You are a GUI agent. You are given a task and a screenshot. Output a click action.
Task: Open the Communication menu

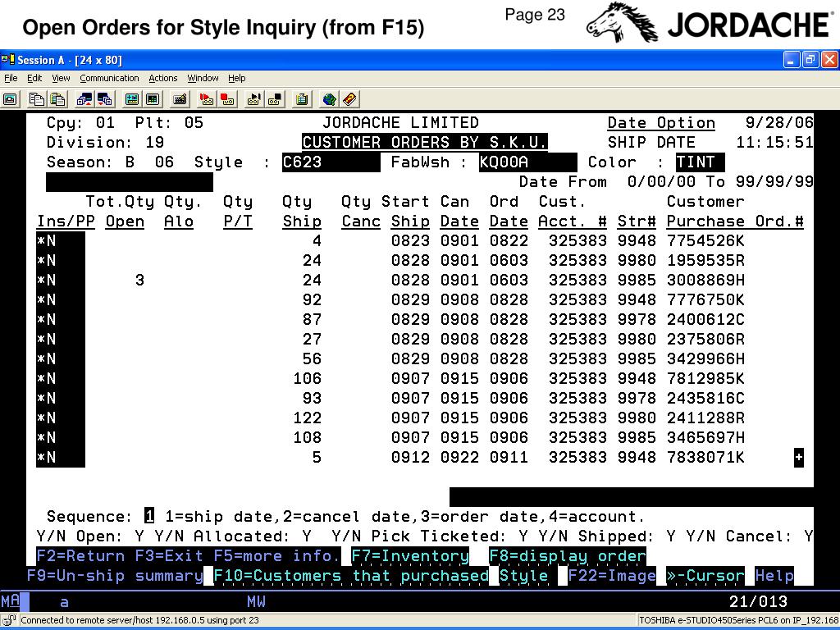[x=109, y=78]
